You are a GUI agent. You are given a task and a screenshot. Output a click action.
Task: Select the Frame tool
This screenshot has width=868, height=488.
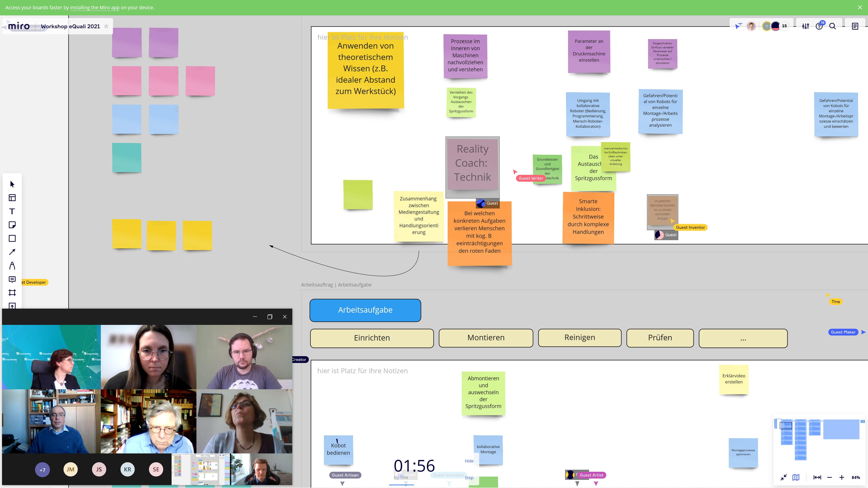(12, 293)
